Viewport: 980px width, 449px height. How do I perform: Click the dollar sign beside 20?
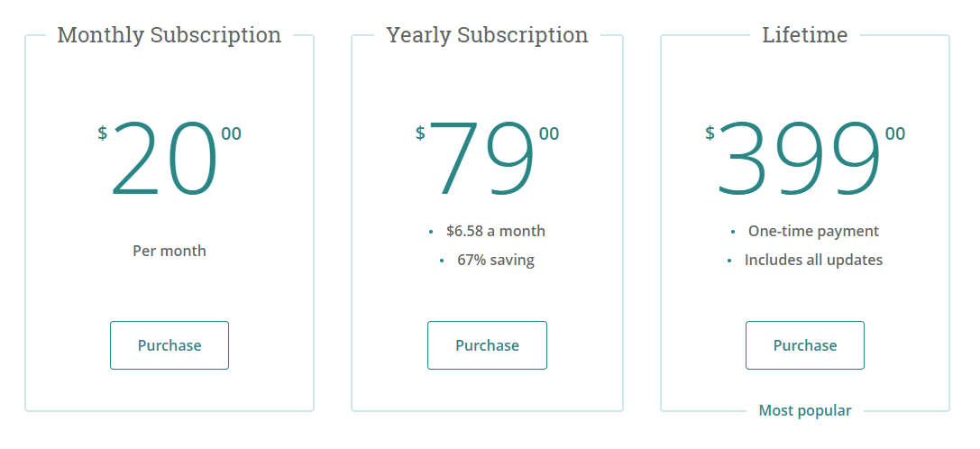(x=103, y=133)
